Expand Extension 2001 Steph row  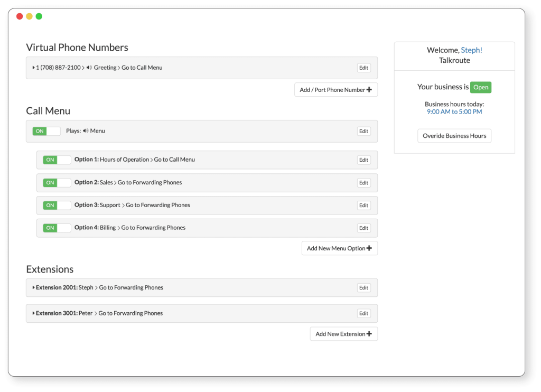(33, 287)
